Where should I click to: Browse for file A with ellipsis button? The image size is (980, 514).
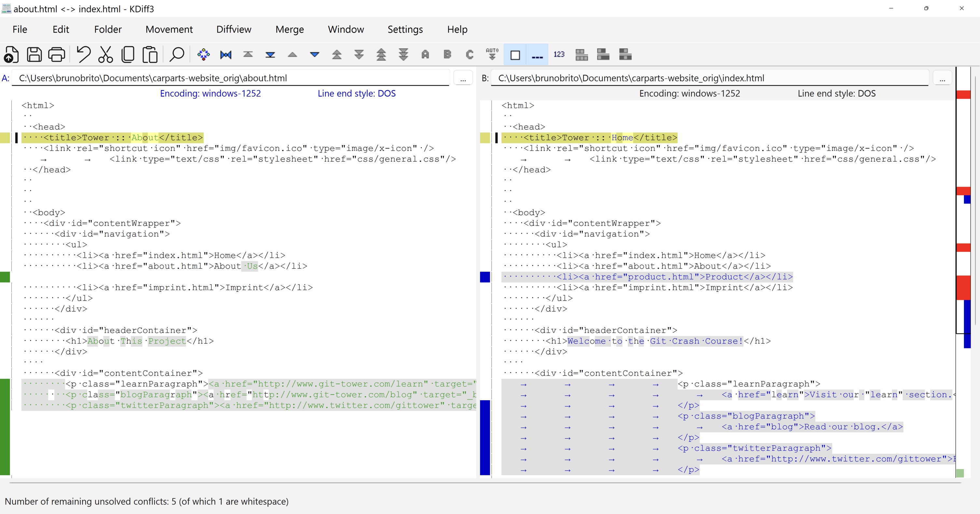pos(463,78)
